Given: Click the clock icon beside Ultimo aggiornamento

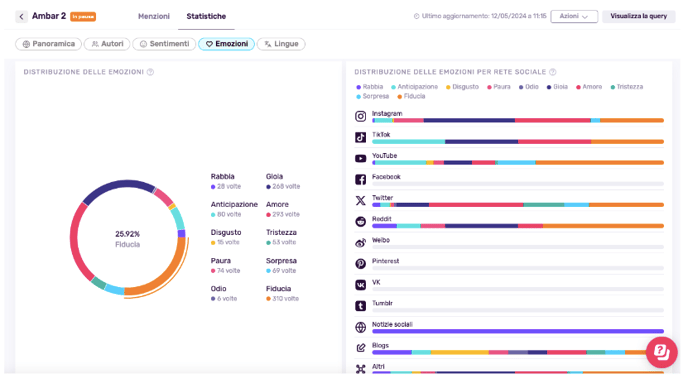Looking at the screenshot, I should [416, 16].
